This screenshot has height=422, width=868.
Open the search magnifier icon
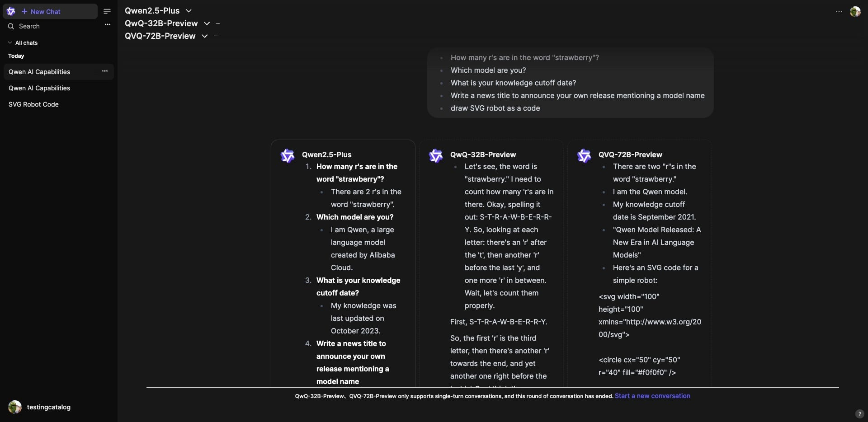(11, 26)
